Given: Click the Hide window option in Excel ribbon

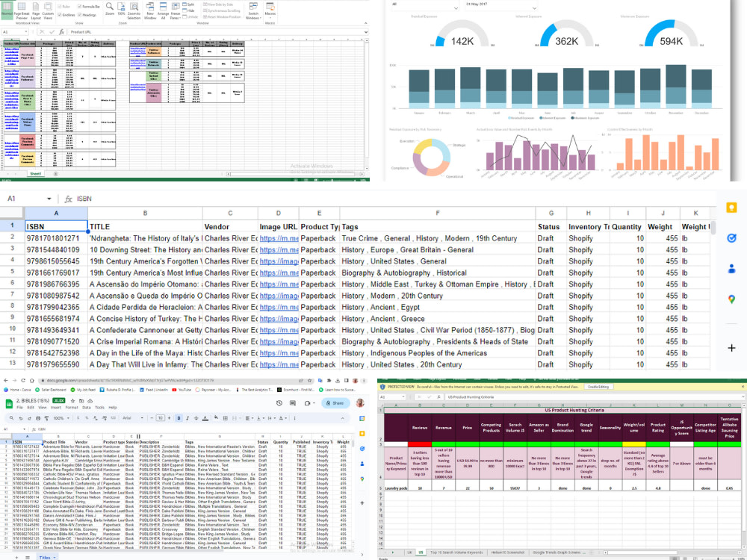Looking at the screenshot, I should point(189,10).
